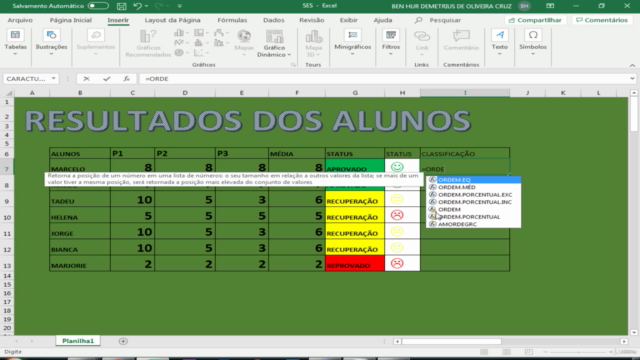This screenshot has width=640, height=360.
Task: Add a new sheet with the plus button
Action: click(x=123, y=341)
